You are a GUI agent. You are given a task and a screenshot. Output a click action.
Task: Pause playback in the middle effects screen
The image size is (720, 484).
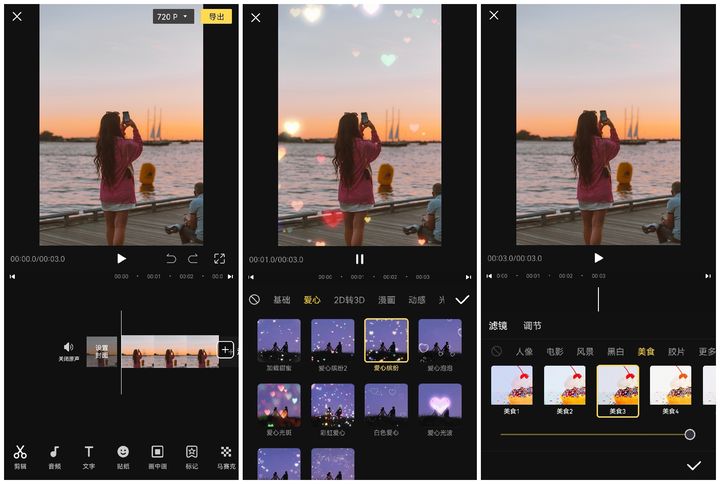point(360,259)
